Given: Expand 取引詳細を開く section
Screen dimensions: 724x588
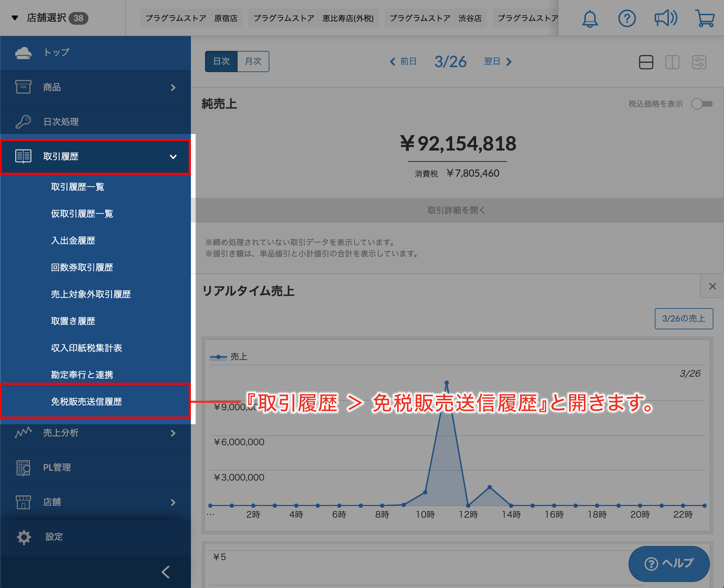Looking at the screenshot, I should 457,210.
